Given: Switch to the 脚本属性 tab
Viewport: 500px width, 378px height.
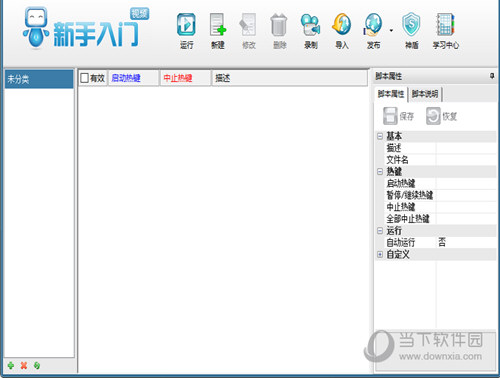Looking at the screenshot, I should click(x=391, y=94).
